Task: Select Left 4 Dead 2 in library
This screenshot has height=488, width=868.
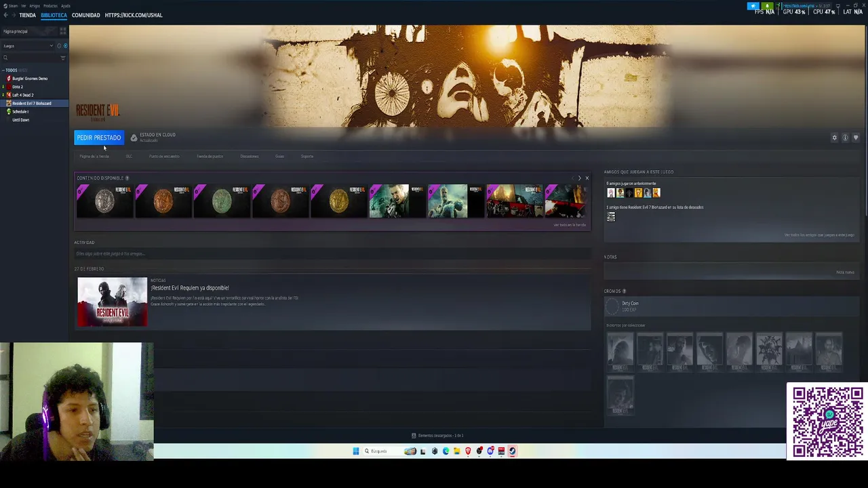Action: [x=22, y=95]
